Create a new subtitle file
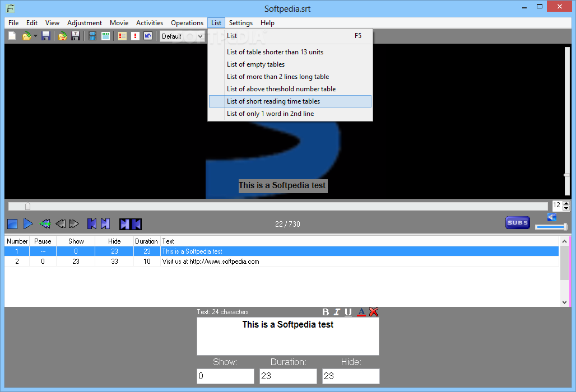Image resolution: width=576 pixels, height=392 pixels. point(12,36)
